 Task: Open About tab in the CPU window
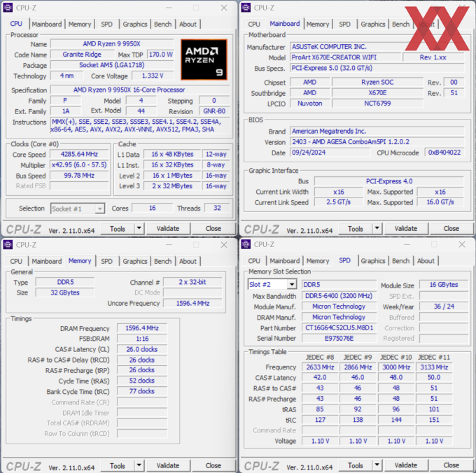pos(188,24)
